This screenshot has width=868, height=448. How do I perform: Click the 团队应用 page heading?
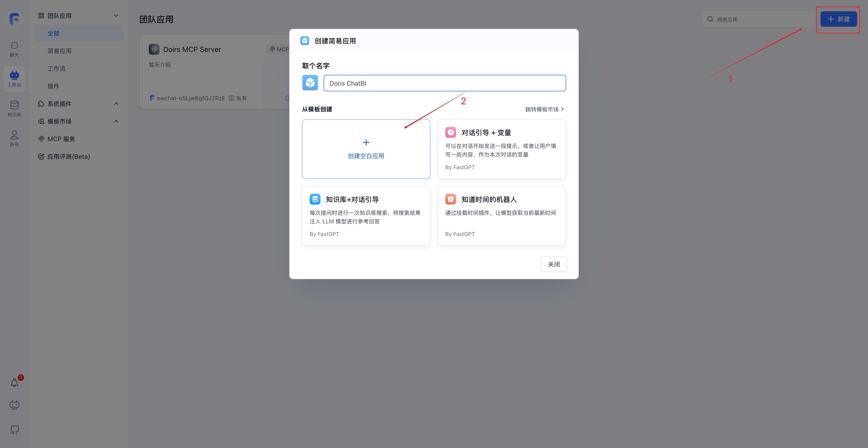[156, 19]
